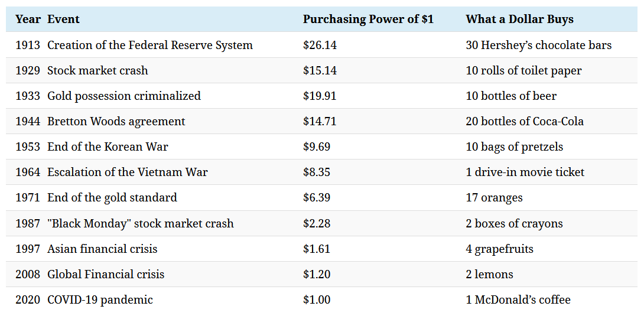This screenshot has width=644, height=319.
Task: Click the Asian financial crisis event
Action: (102, 249)
